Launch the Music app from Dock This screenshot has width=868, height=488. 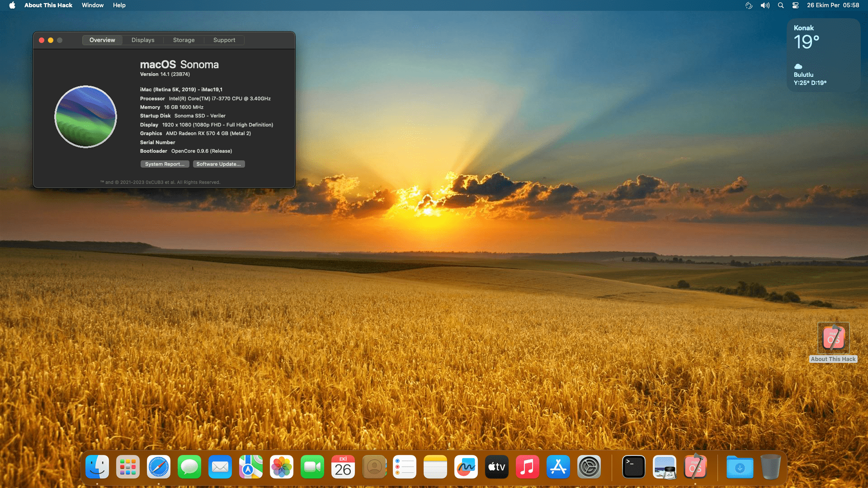click(528, 467)
